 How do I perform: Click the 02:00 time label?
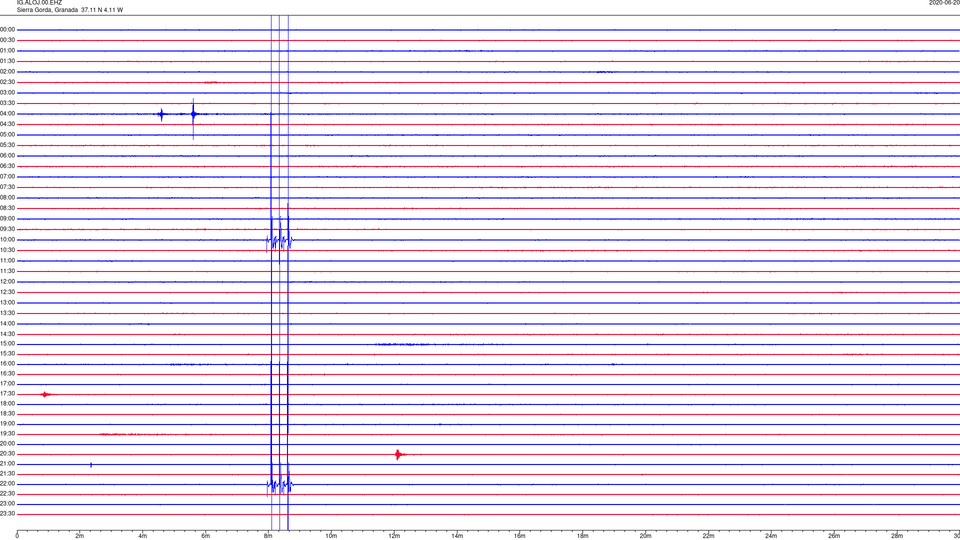pyautogui.click(x=8, y=72)
